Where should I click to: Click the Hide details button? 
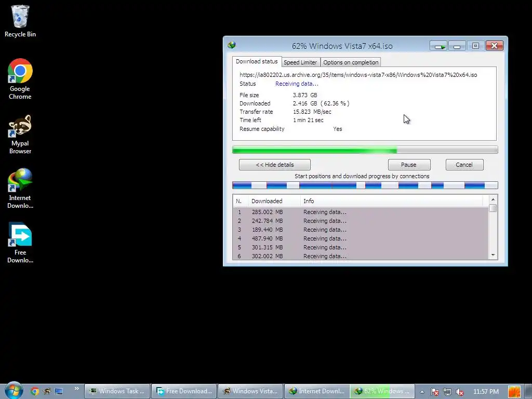(x=275, y=165)
